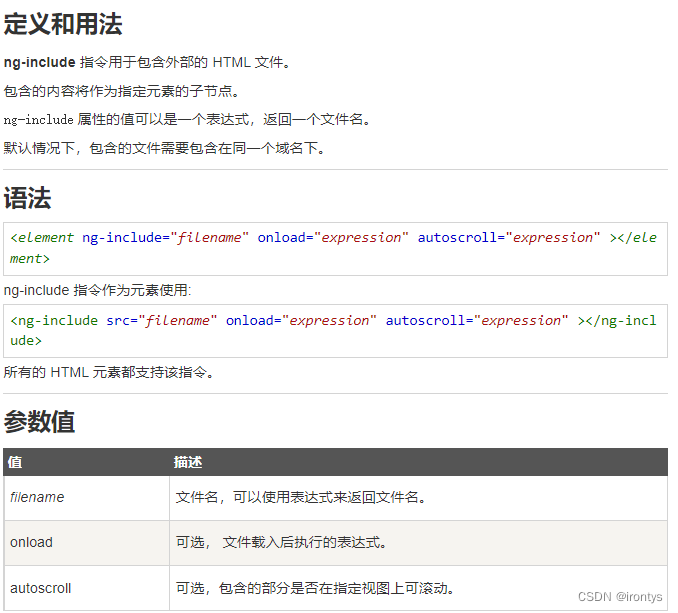This screenshot has width=678, height=613.
Task: Click the onload table cell
Action: (86, 543)
